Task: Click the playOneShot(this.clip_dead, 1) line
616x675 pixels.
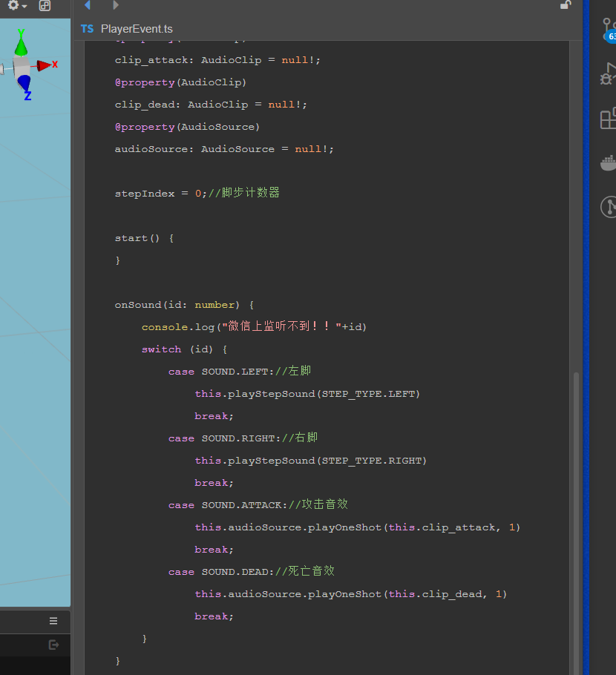Action: coord(350,594)
